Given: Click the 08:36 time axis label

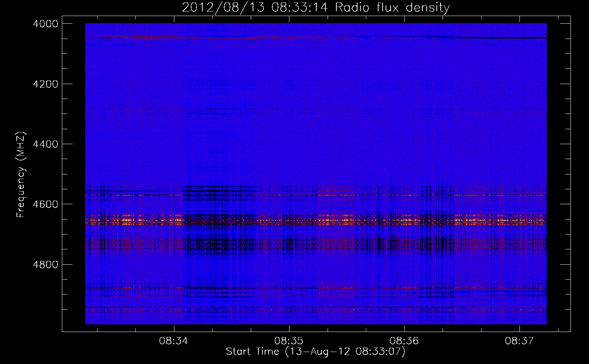Looking at the screenshot, I should [404, 341].
